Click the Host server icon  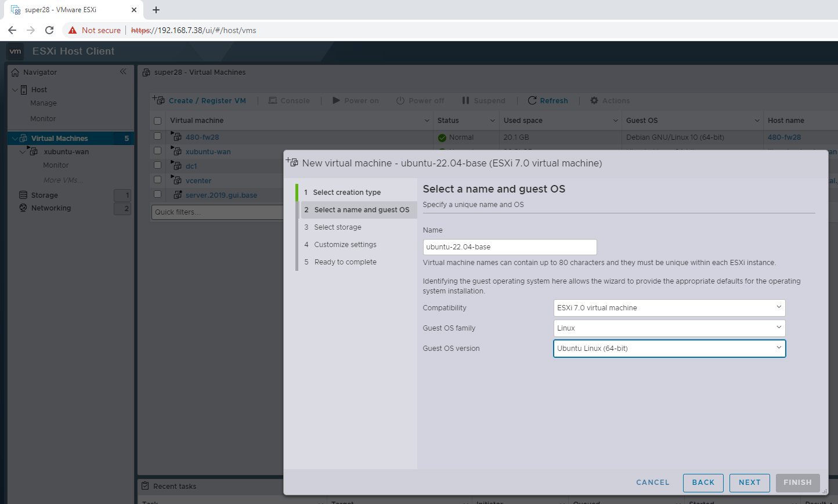click(x=24, y=90)
